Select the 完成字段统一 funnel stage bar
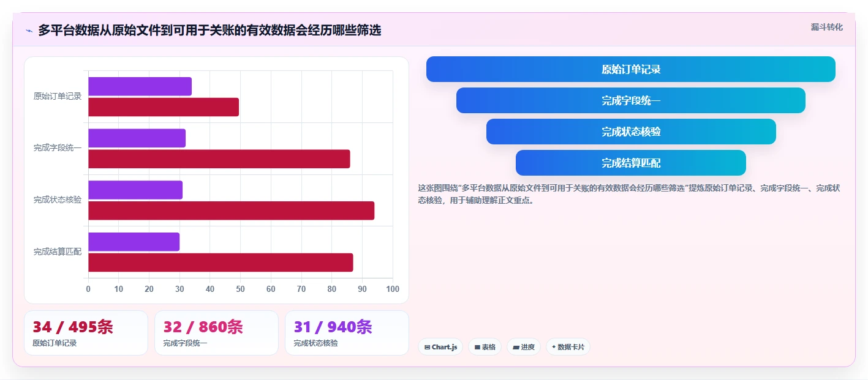The height and width of the screenshot is (380, 868). pyautogui.click(x=631, y=100)
